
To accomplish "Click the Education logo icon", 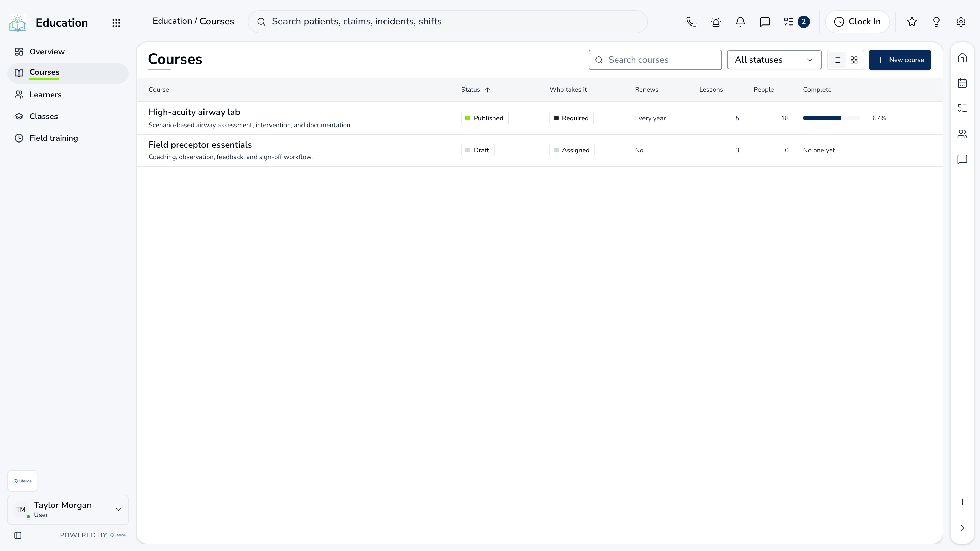I will pos(17,23).
